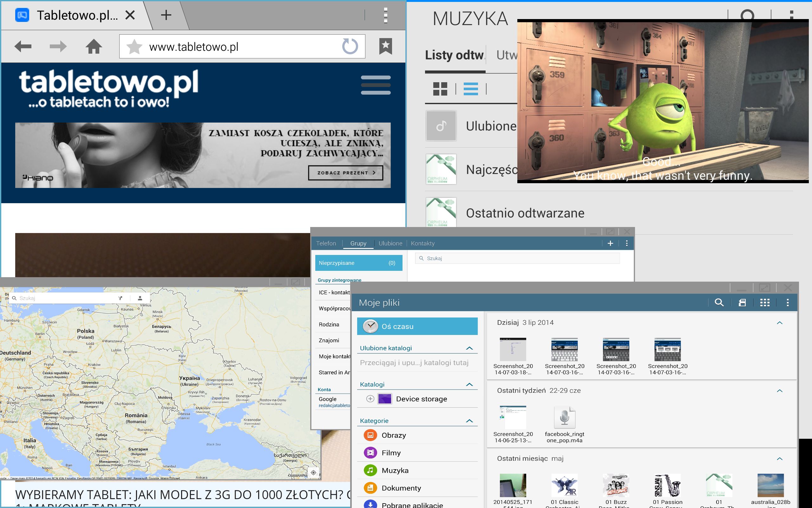Open browser three-dot overflow menu
This screenshot has height=508, width=812.
(x=385, y=15)
